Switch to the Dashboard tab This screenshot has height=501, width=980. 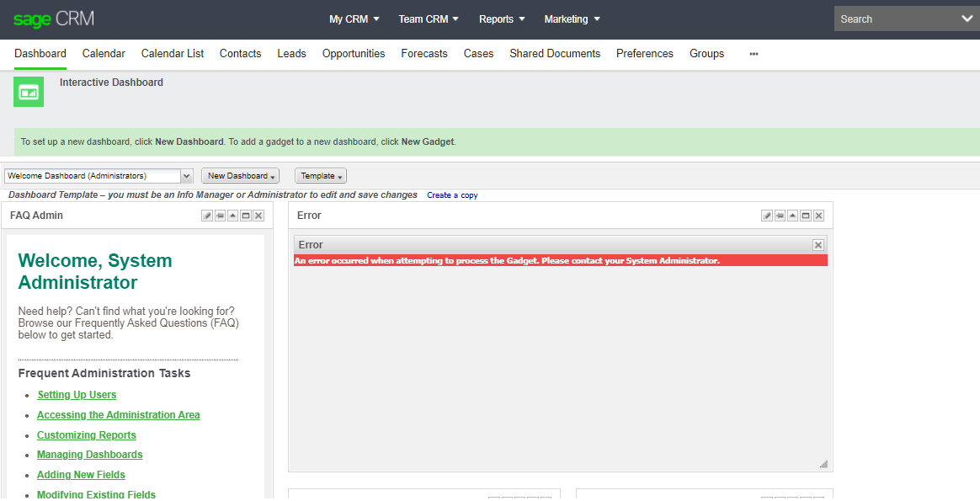point(40,54)
